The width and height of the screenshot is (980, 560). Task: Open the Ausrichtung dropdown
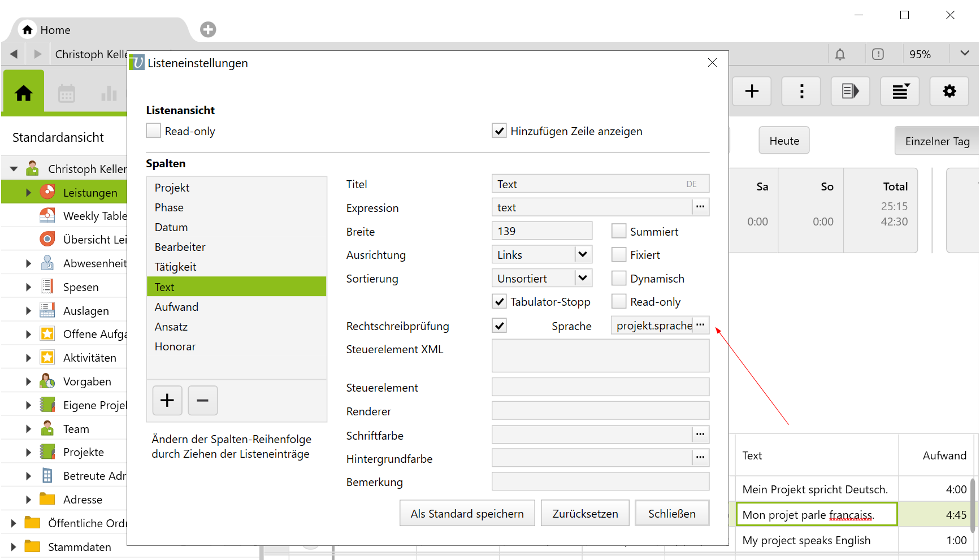tap(583, 255)
